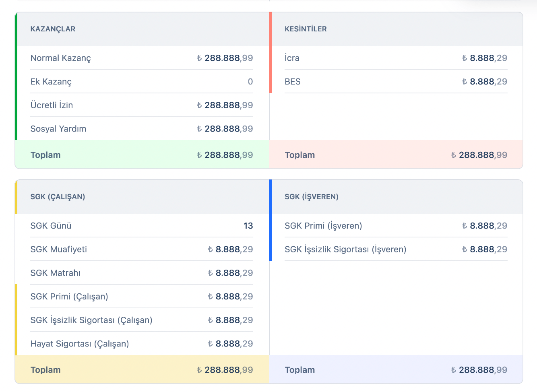Click the KAZANÇLAR section header
537x392 pixels.
coord(53,29)
